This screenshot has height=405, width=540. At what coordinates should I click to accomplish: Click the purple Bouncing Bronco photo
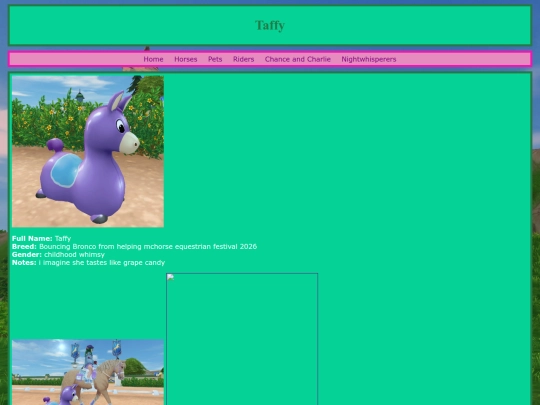88,151
